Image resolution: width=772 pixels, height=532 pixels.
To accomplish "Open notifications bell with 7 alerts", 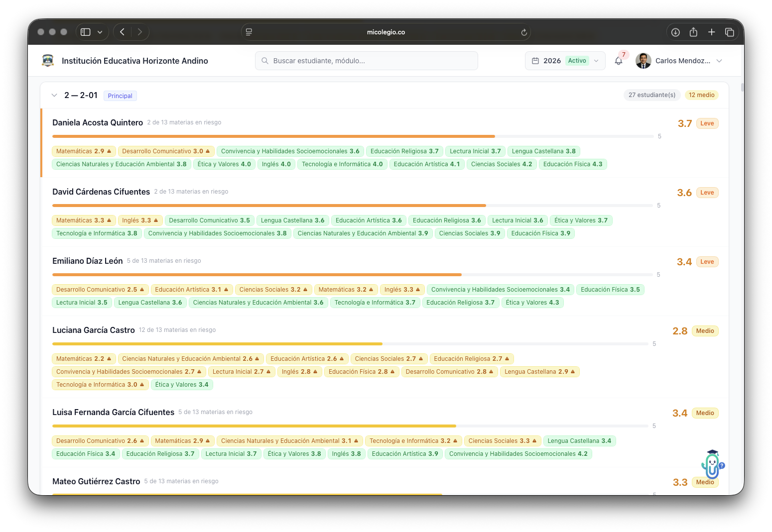I will pyautogui.click(x=619, y=61).
